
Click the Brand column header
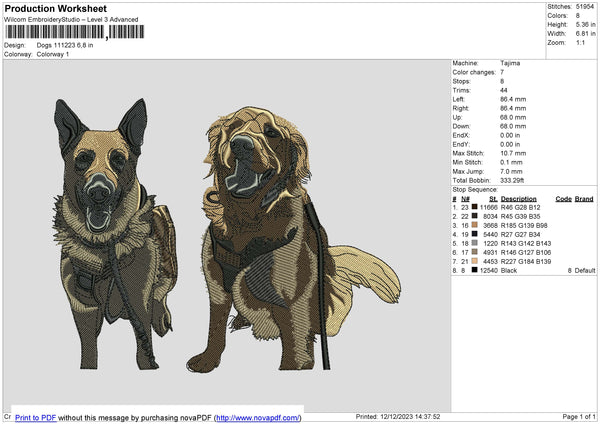tap(584, 198)
